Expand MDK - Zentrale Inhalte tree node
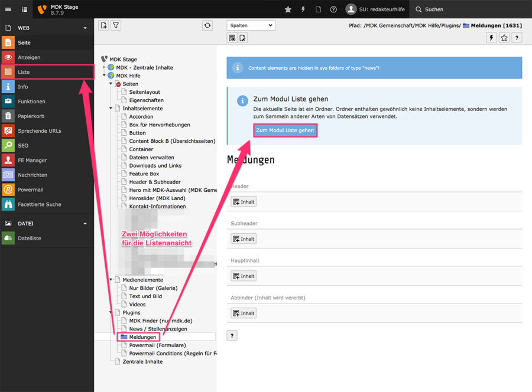Image resolution: width=532 pixels, height=392 pixels. [104, 67]
